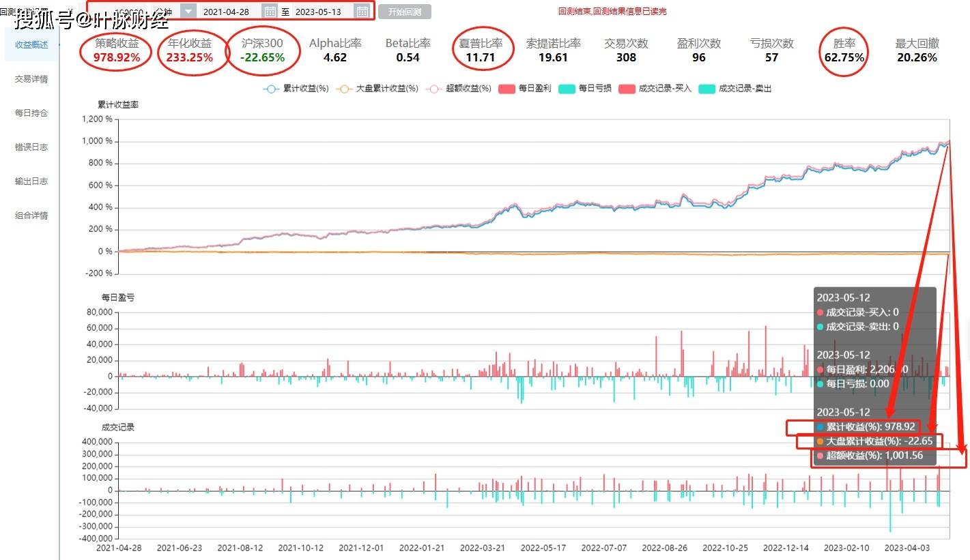This screenshot has height=560, width=970.
Task: Toggle the 大盘累计收益(%) legend series
Action: (x=378, y=89)
